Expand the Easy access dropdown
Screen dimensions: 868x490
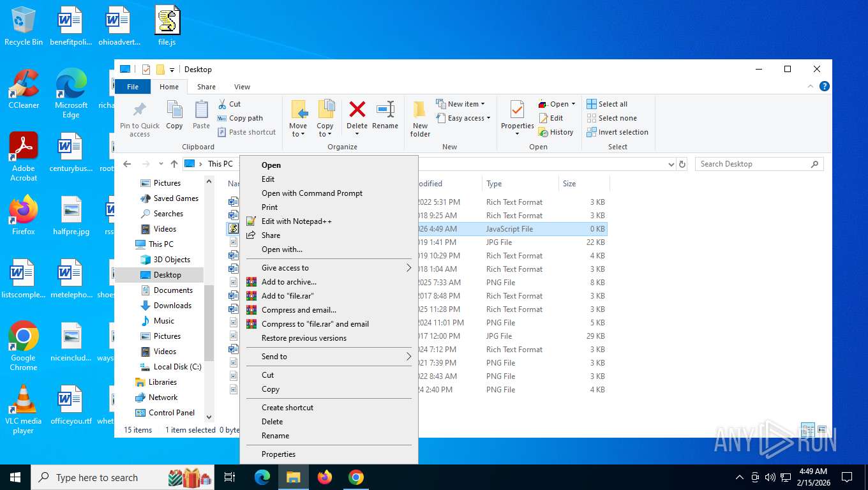tap(464, 118)
